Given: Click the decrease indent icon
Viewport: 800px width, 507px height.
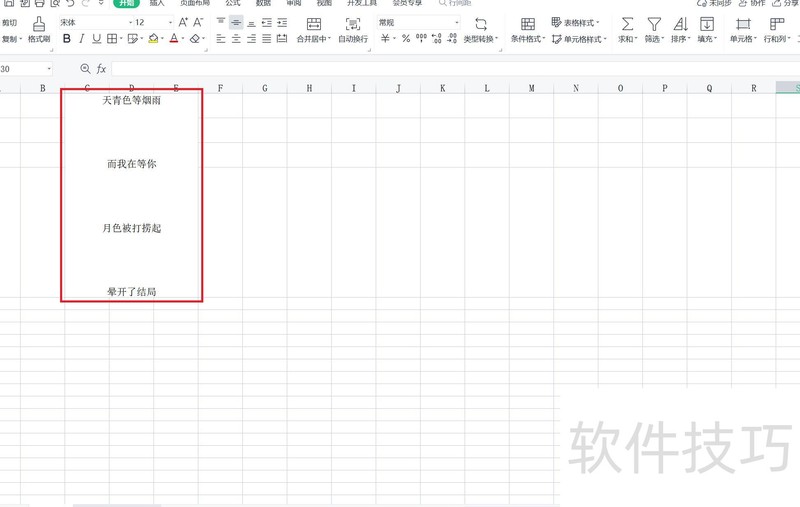Looking at the screenshot, I should (266, 22).
